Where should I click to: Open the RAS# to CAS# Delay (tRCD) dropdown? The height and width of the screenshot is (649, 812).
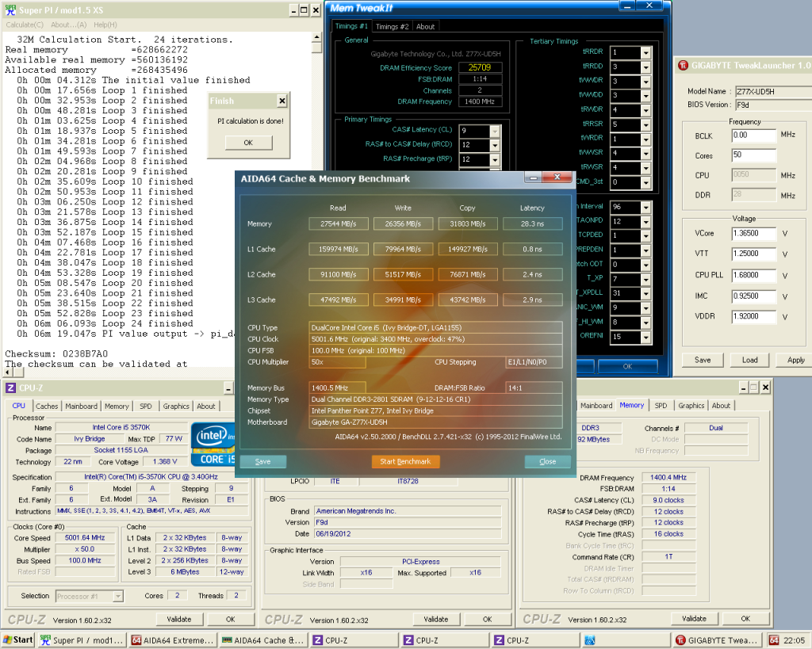click(x=495, y=145)
